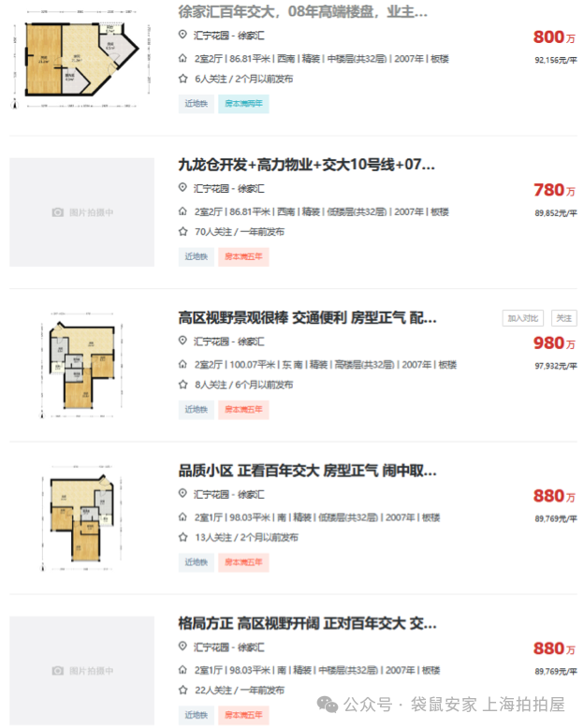Open the floor plan thumbnail of the 98.03平米 低楼层 listing

click(81, 517)
